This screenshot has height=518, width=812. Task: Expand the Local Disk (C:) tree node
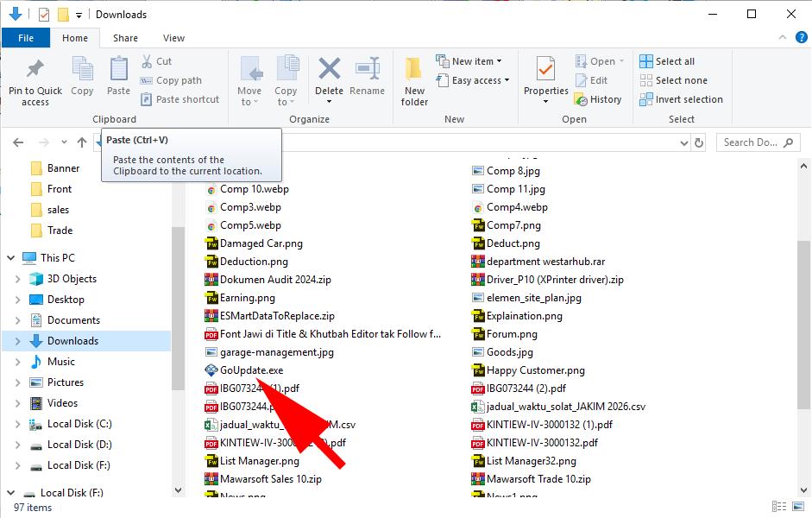pyautogui.click(x=18, y=424)
